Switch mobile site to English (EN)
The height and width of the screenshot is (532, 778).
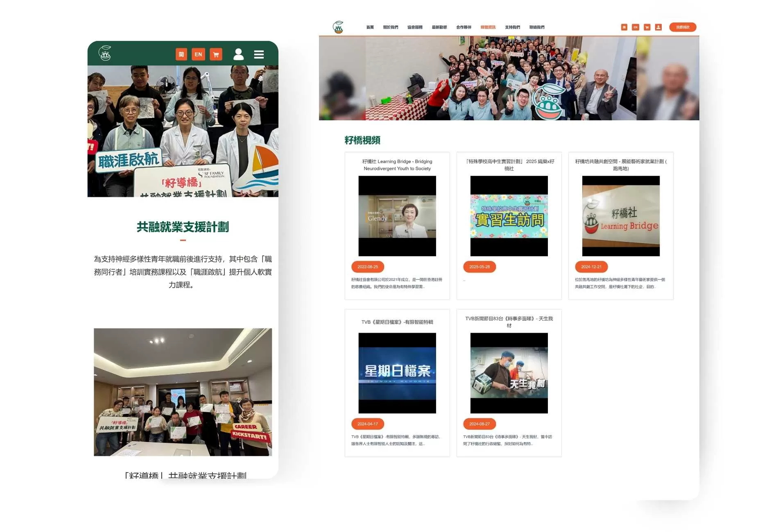pyautogui.click(x=198, y=54)
